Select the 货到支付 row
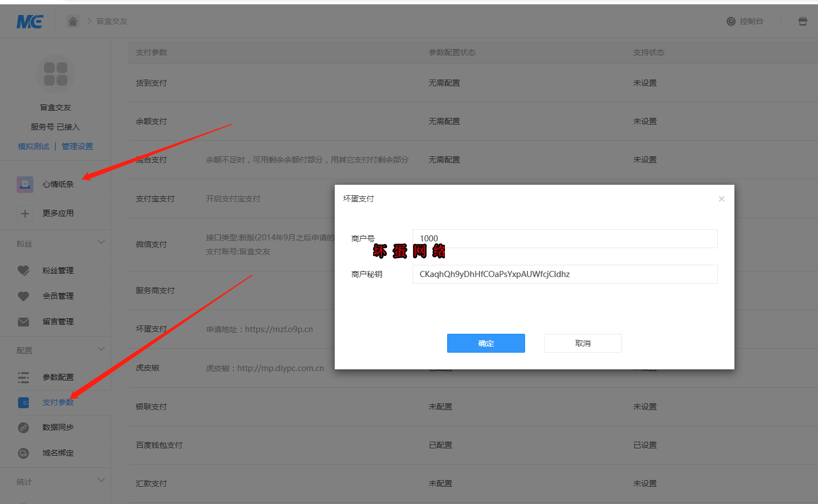 pyautogui.click(x=473, y=83)
